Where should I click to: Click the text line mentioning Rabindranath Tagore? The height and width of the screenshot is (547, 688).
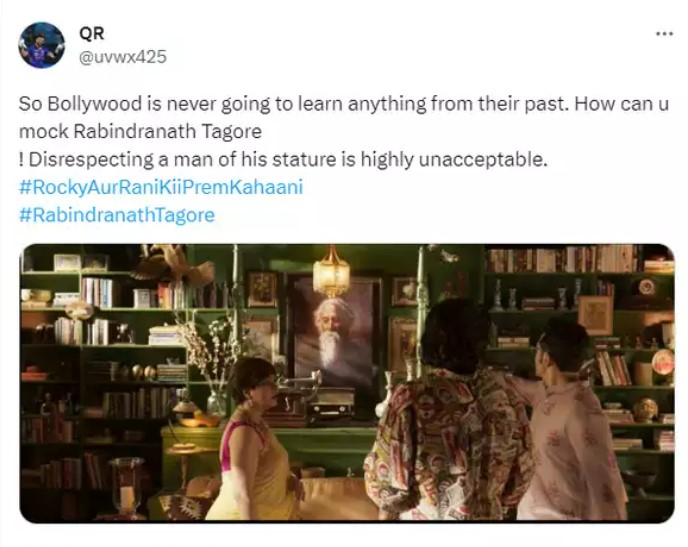(x=140, y=132)
